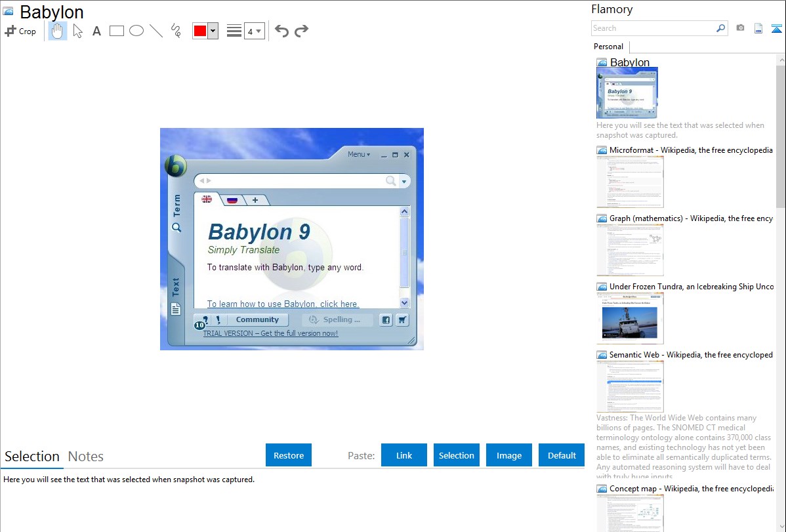Select the straight line tool

tap(156, 31)
